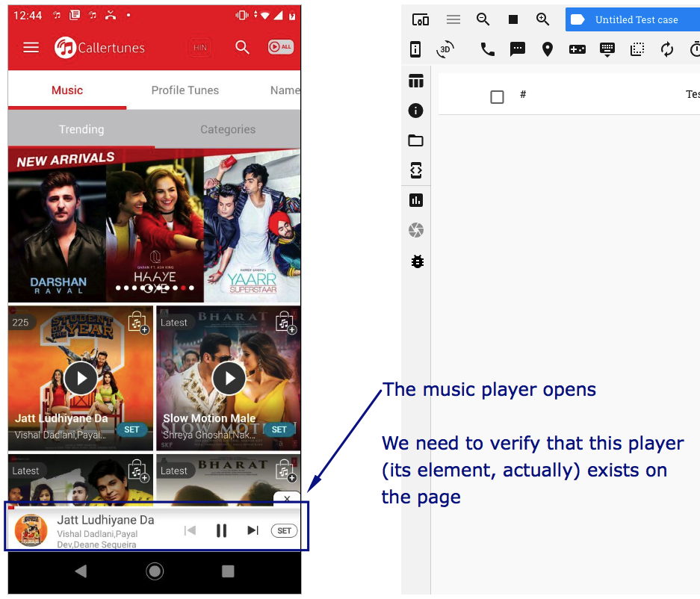The width and height of the screenshot is (700, 599).
Task: Toggle the HIN language button
Action: (x=200, y=47)
